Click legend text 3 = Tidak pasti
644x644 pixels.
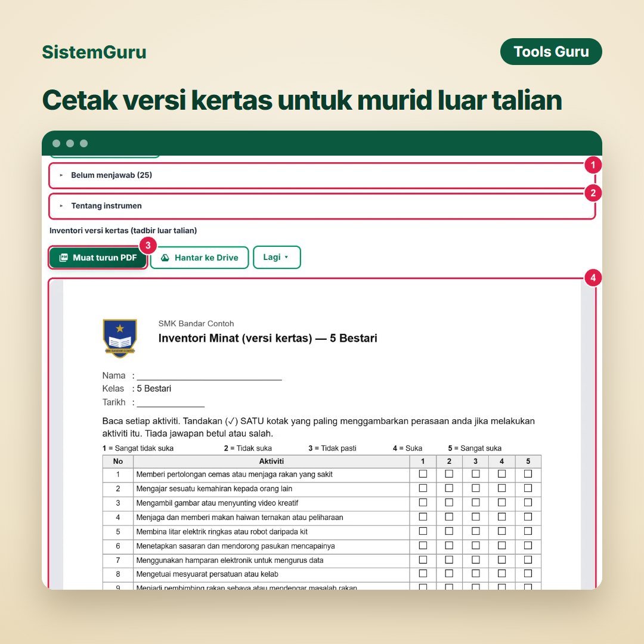click(332, 448)
